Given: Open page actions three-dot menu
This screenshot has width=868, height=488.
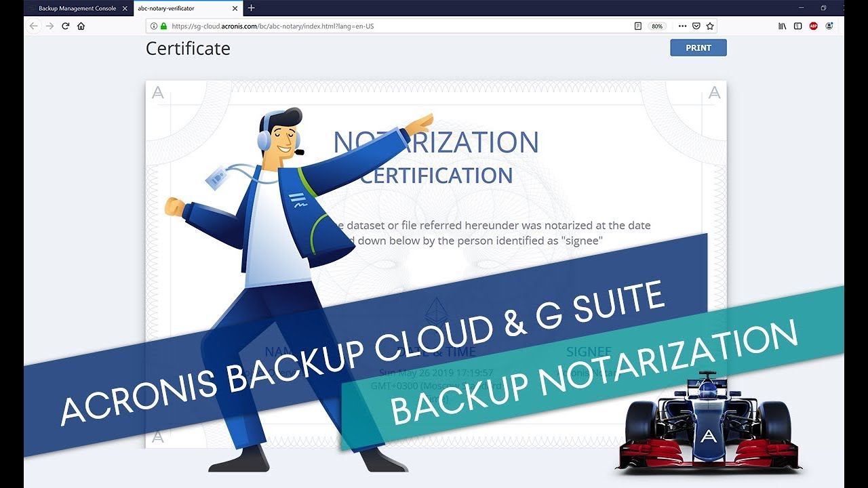Looking at the screenshot, I should coord(682,26).
